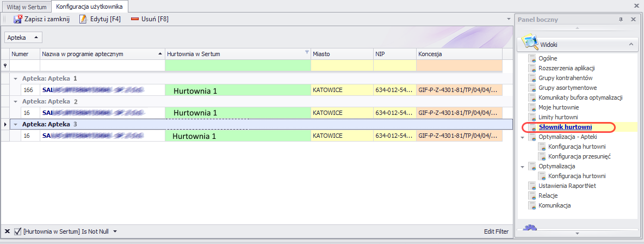Uncheck the Hurtownia w Sertum filter checkbox

(x=17, y=231)
